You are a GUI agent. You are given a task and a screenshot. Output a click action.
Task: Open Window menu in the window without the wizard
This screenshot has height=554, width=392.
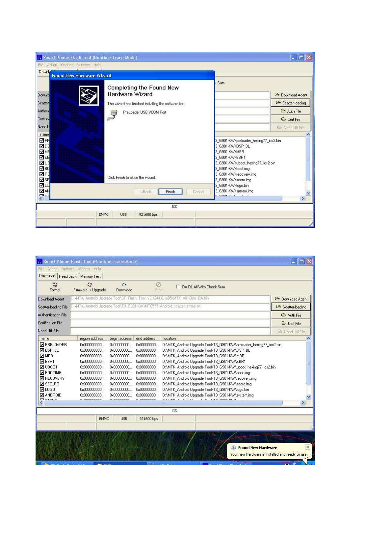coord(84,269)
